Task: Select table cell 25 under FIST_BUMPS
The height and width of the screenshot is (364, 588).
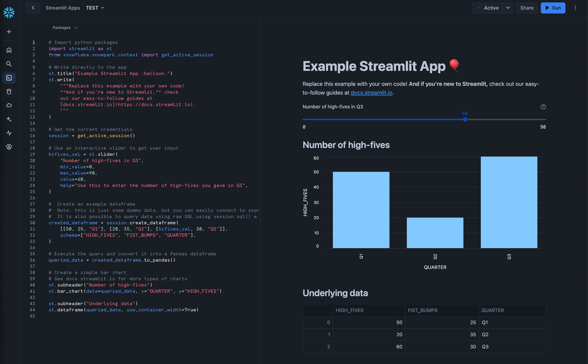Action: coord(441,322)
